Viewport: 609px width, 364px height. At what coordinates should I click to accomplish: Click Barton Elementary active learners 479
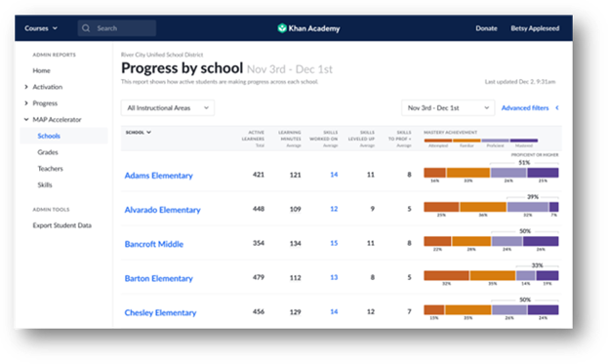(259, 277)
